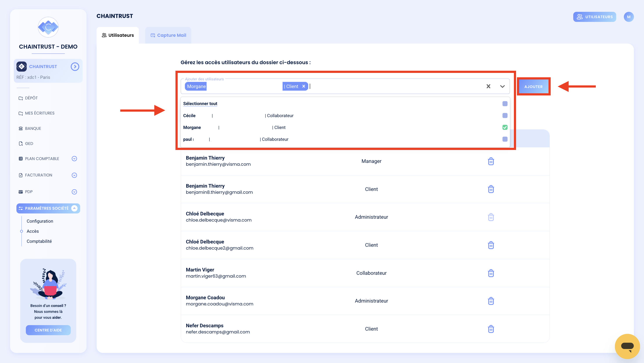The width and height of the screenshot is (644, 363).
Task: Click trash icon for Chloé Delbecque Administrateur
Action: coord(491,217)
